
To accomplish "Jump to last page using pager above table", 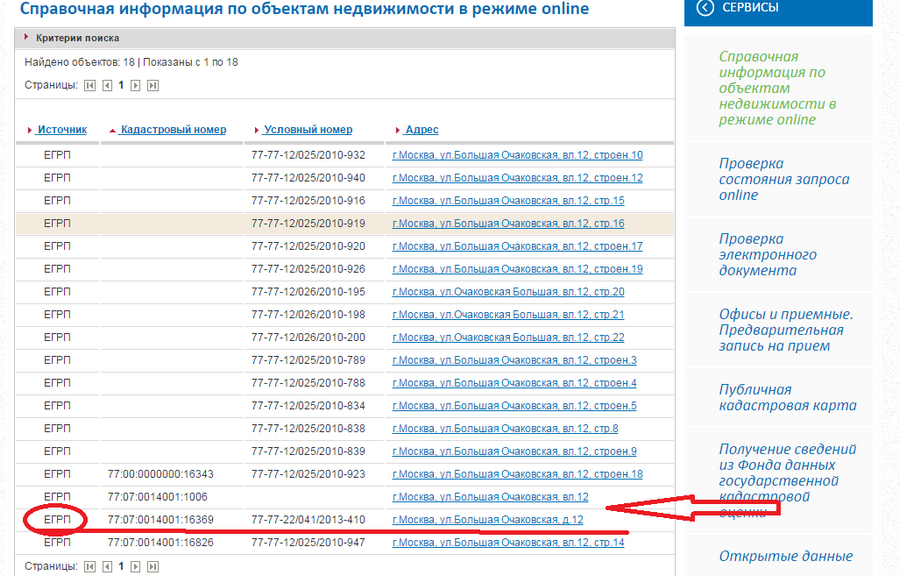I will [153, 86].
